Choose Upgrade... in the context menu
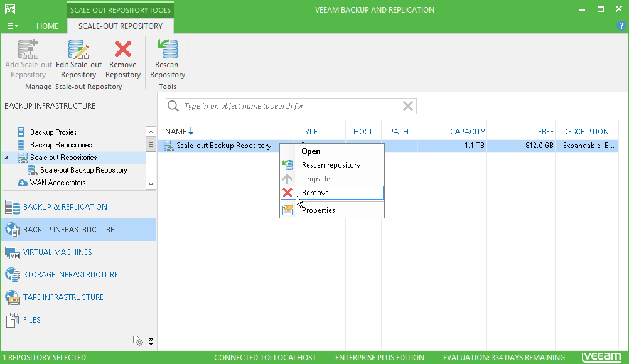 click(x=331, y=179)
